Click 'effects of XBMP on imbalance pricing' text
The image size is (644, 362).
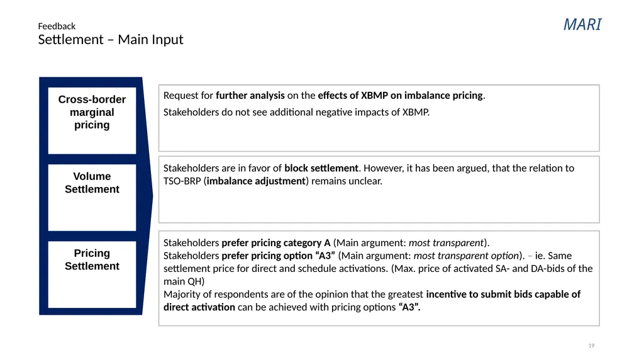coord(401,96)
